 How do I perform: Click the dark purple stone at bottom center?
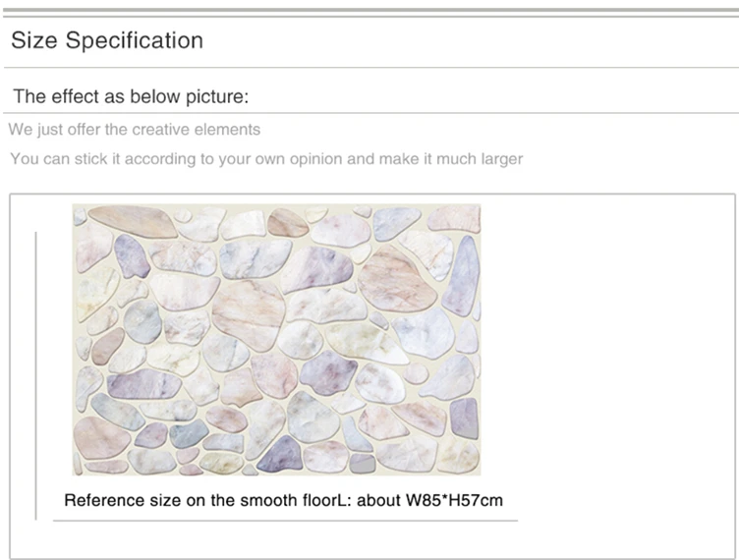coord(280,454)
